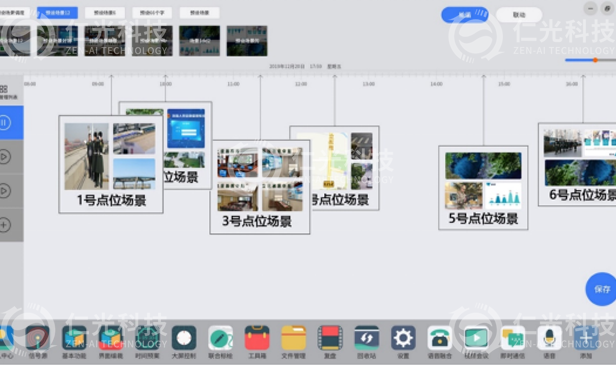
Task: Select the highlighted blue preset tab
Action: tap(57, 13)
